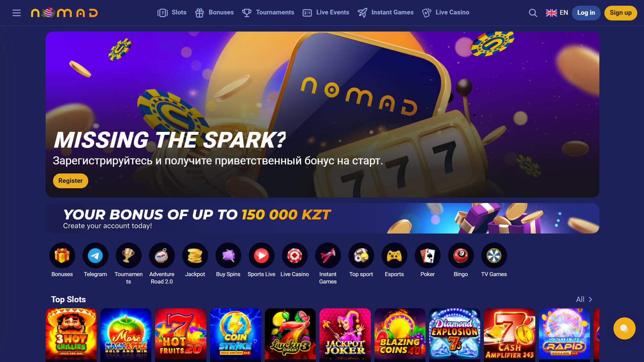The width and height of the screenshot is (644, 362).
Task: Open the live chat bubble
Action: 624,328
